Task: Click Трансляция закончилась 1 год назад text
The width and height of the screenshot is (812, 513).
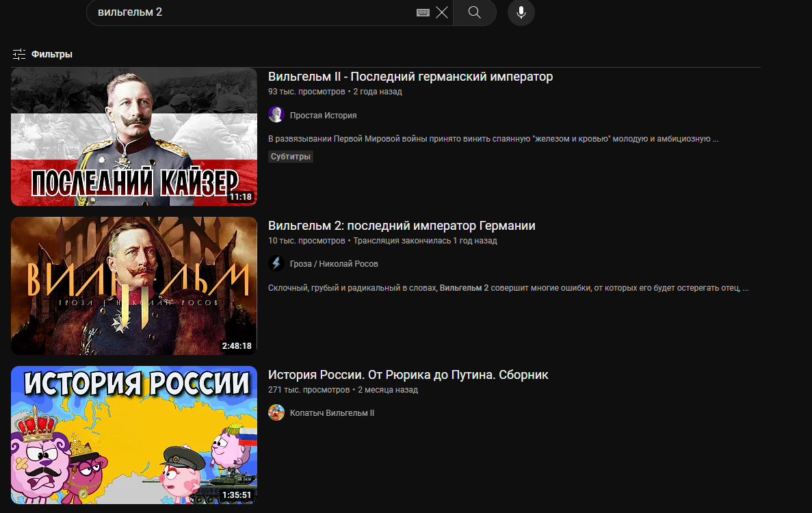Action: pyautogui.click(x=425, y=241)
